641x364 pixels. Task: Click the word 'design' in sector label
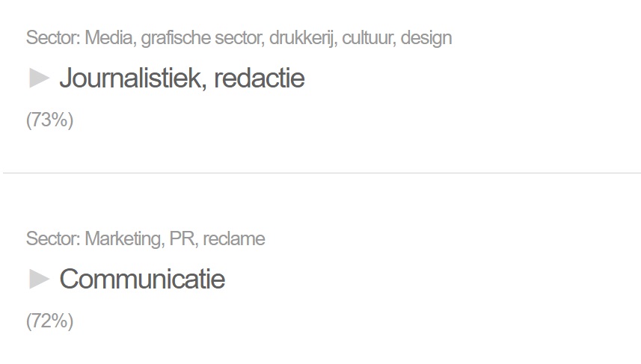[x=426, y=38]
